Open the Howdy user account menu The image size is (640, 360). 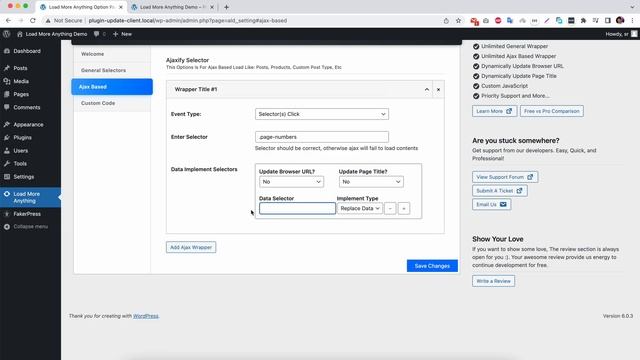pyautogui.click(x=621, y=34)
